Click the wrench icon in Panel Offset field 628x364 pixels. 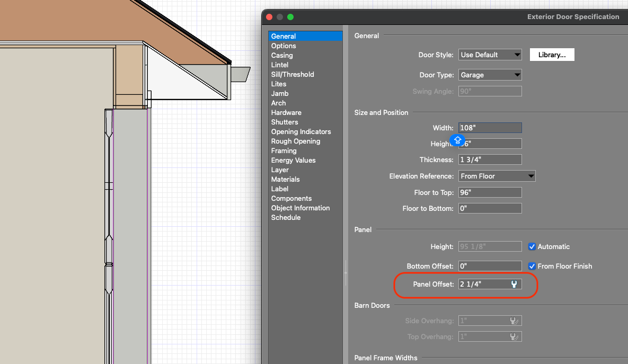tap(514, 285)
